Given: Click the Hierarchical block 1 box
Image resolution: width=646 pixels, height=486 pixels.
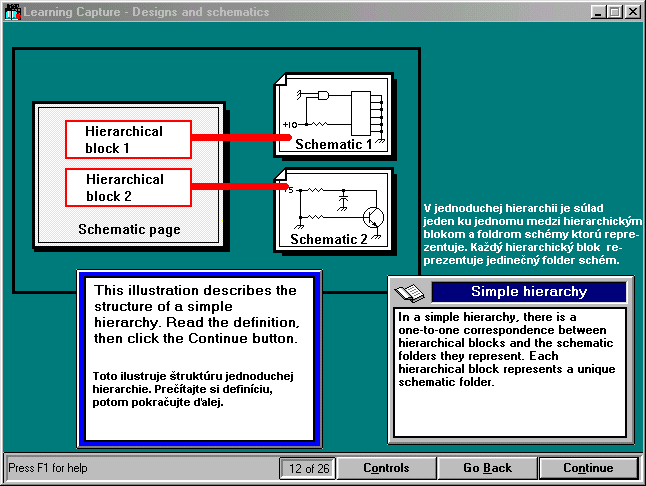Looking at the screenshot, I should click(128, 140).
